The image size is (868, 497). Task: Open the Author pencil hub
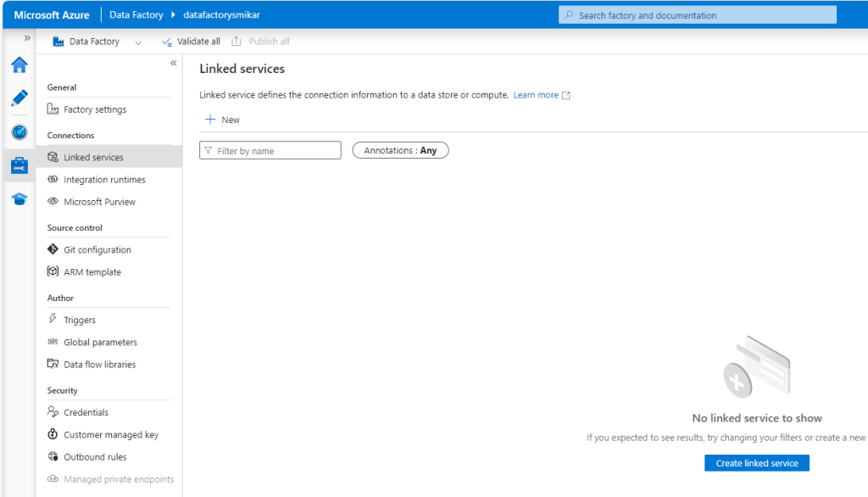point(19,98)
